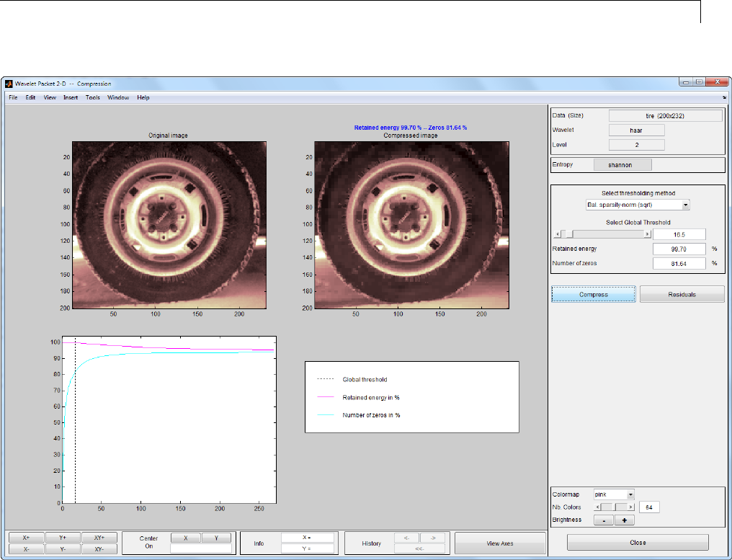Increase brightness with the plus button
Screen dimensions: 732x560
click(x=624, y=520)
